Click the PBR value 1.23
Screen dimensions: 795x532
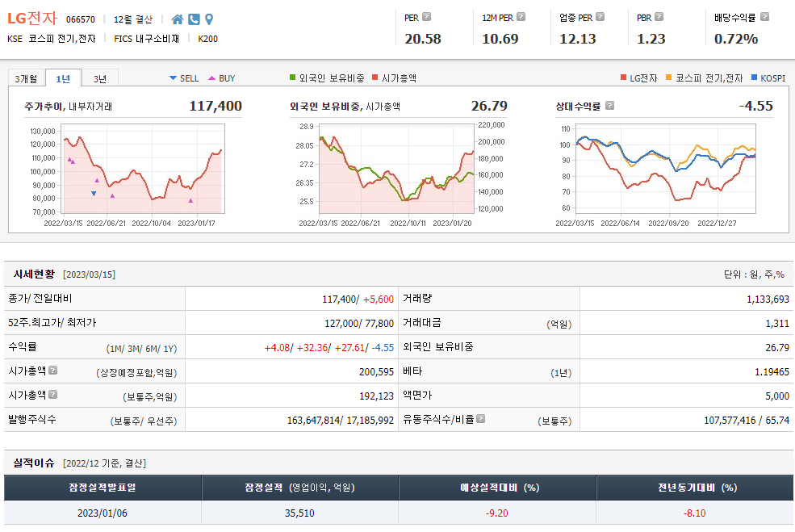[x=651, y=39]
